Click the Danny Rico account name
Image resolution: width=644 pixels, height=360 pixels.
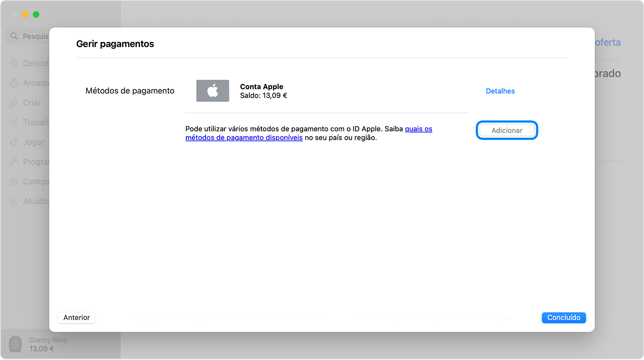pyautogui.click(x=48, y=340)
